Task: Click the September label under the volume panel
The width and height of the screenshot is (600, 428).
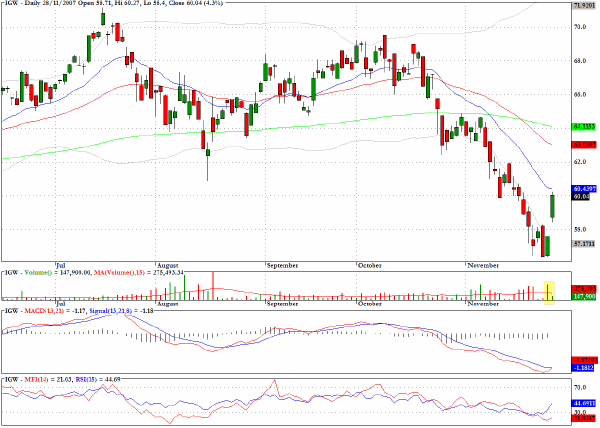Action: coord(282,304)
